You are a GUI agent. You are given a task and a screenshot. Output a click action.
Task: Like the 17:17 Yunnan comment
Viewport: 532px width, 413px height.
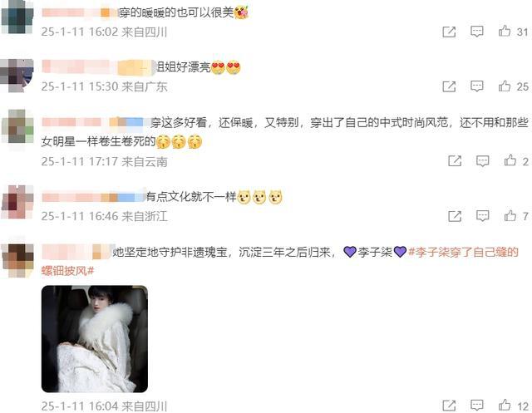coord(510,160)
